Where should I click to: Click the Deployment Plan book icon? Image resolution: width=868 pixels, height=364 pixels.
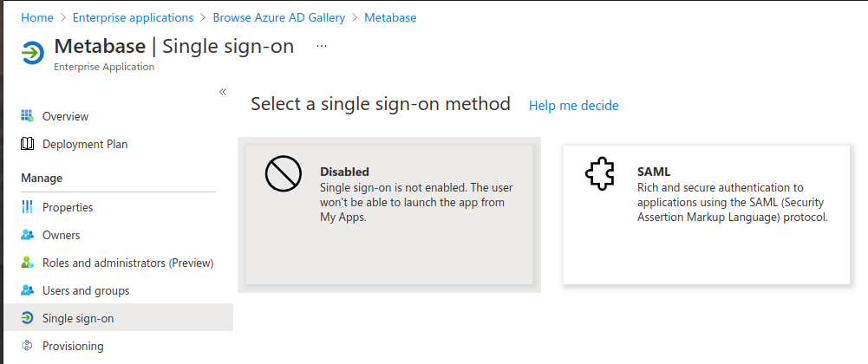pos(27,144)
